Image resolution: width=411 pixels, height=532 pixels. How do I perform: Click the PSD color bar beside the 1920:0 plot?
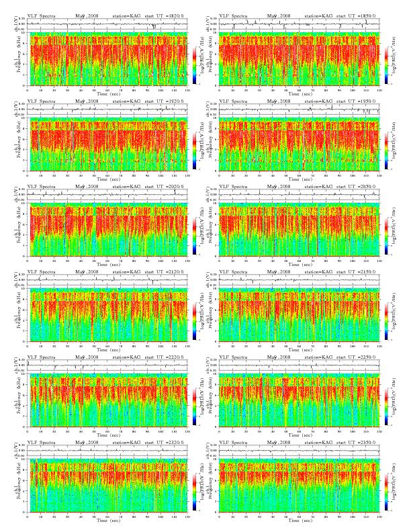pyautogui.click(x=194, y=150)
